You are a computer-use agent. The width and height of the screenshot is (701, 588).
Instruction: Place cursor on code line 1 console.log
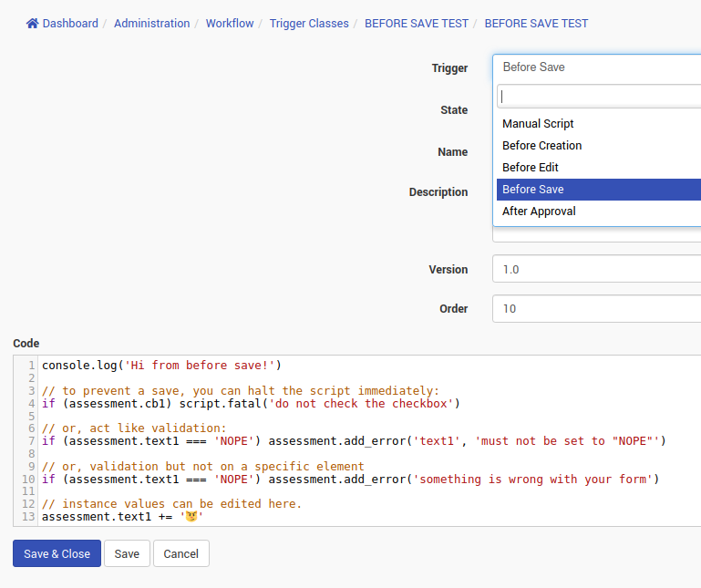point(161,366)
